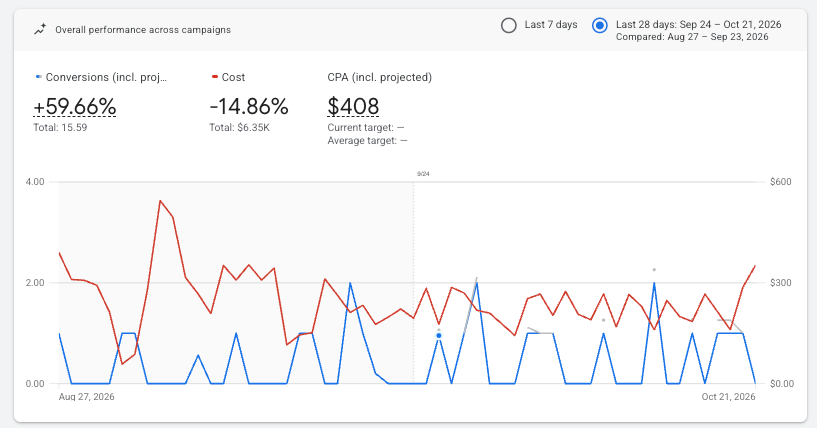Image resolution: width=817 pixels, height=428 pixels.
Task: Click the Total: $6.35K text
Action: pos(239,128)
